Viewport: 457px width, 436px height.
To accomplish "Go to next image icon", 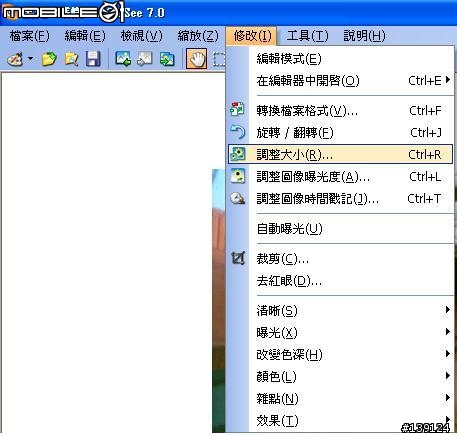I will (167, 59).
